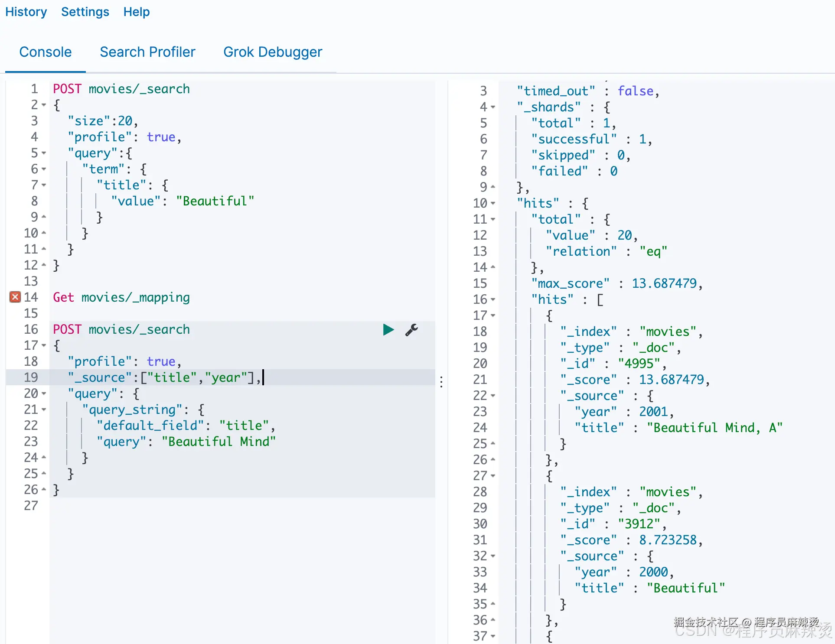Collapse _source block at response line 22

[493, 396]
